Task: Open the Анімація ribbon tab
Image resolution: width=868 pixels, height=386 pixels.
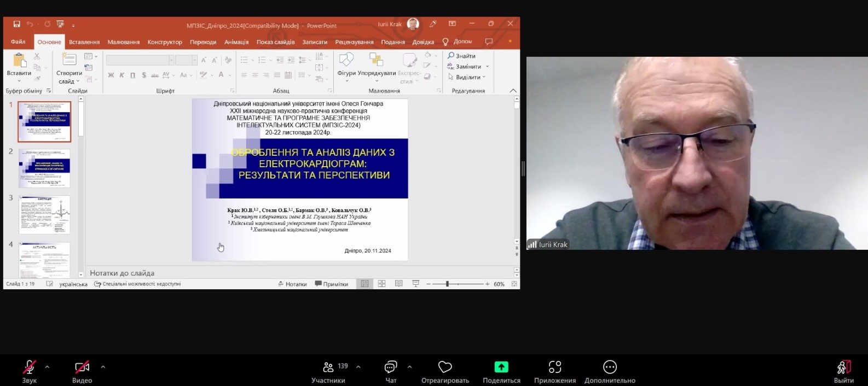Action: [x=236, y=42]
